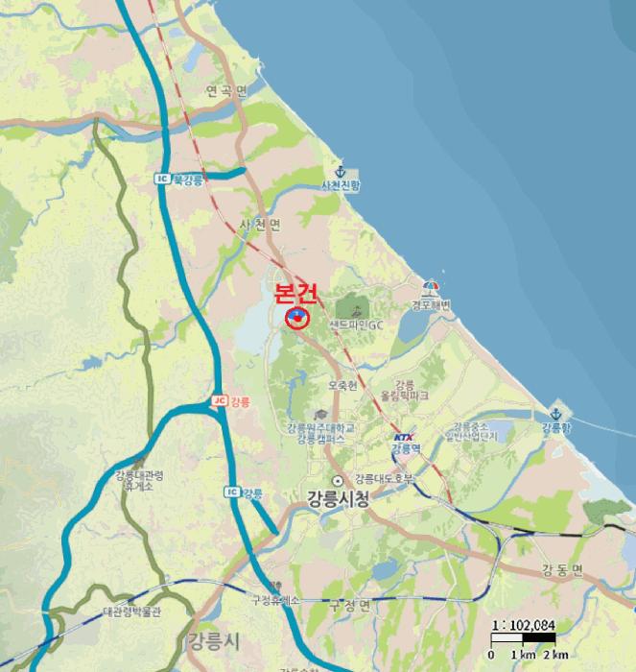
Task: Click the 강릉시청 label
Action: click(338, 499)
